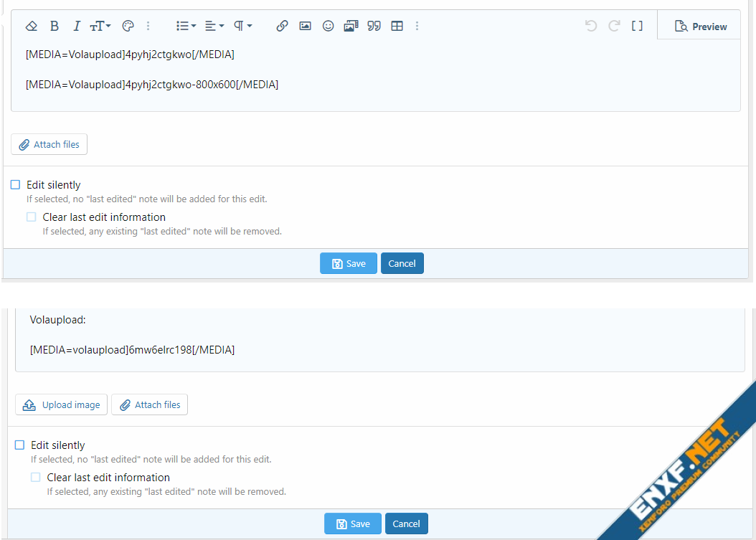756x540 pixels.
Task: Click the Insert image icon
Action: (305, 26)
